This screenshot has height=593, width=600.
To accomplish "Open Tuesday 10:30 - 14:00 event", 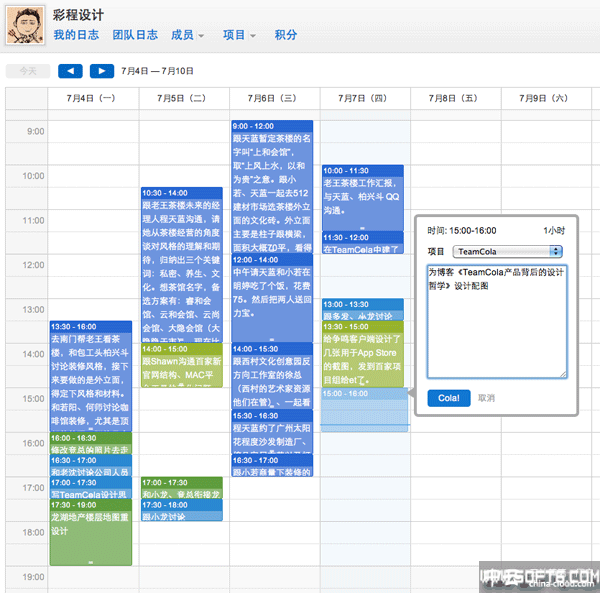I will (182, 265).
